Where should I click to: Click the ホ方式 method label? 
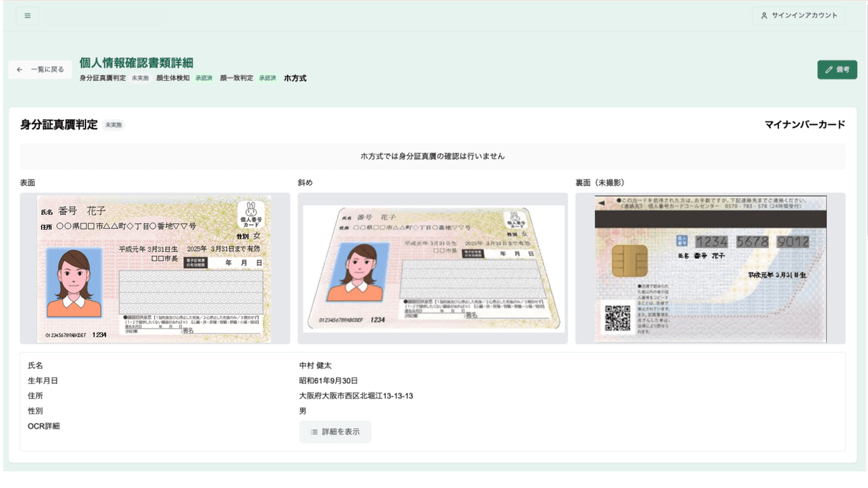point(295,78)
